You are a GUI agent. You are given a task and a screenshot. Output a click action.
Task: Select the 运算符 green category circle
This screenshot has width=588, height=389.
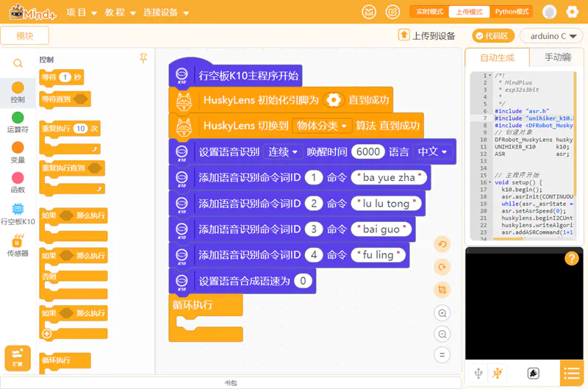18,118
